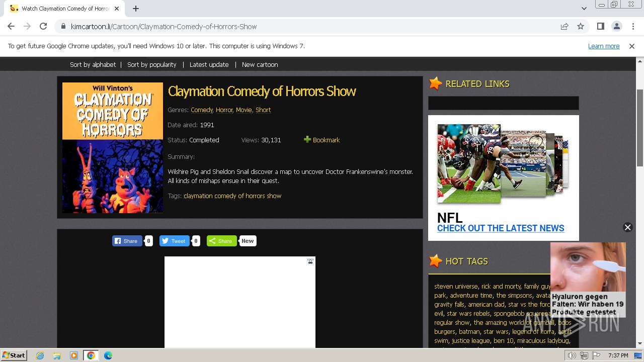Open the Movie genre link
This screenshot has width=644, height=362.
click(x=244, y=110)
